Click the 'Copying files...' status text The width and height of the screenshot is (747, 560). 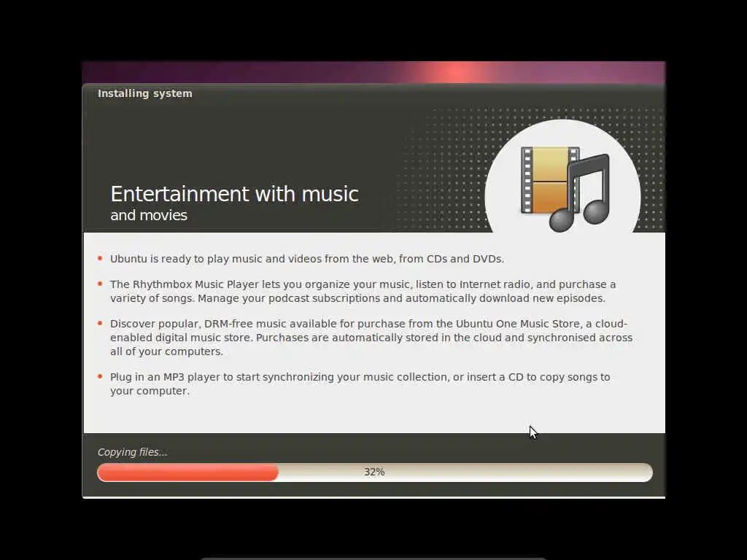pyautogui.click(x=133, y=452)
